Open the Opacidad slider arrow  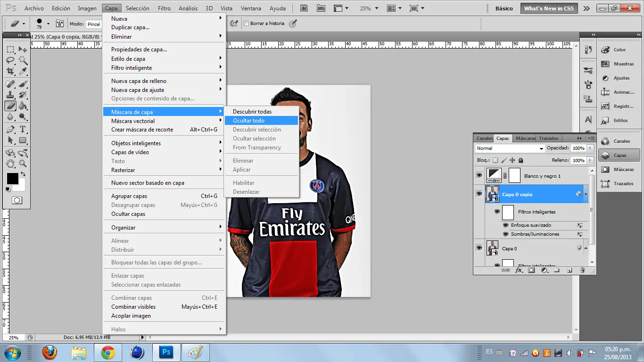(x=590, y=148)
